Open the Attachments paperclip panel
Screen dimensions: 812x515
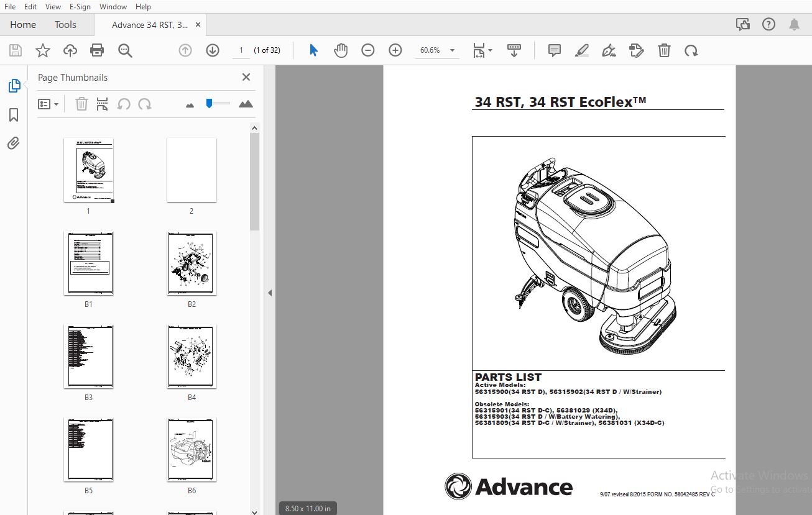(x=14, y=144)
